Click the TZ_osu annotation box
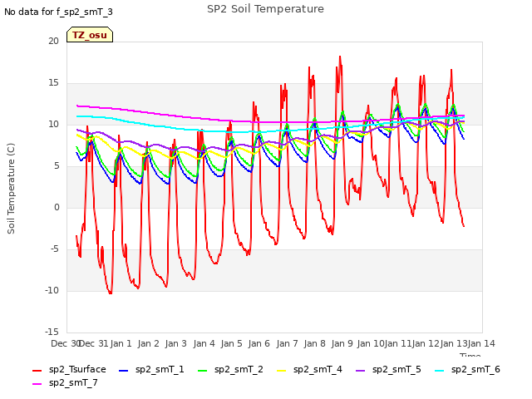The width and height of the screenshot is (532, 399). click(90, 35)
